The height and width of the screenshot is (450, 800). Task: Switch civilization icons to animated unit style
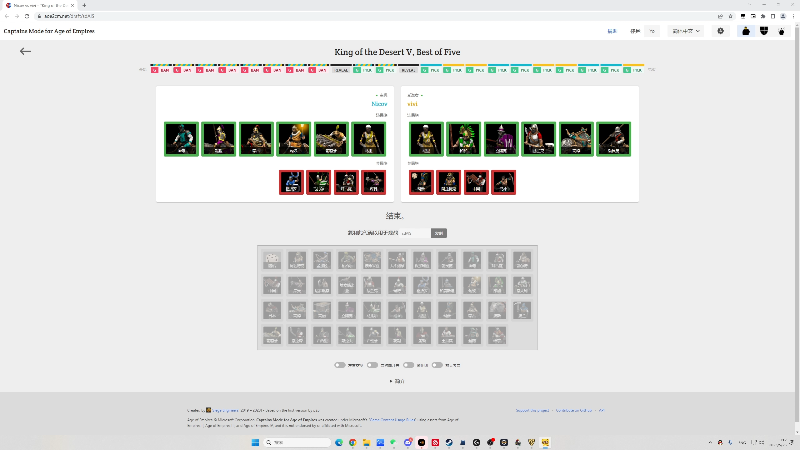[x=781, y=31]
